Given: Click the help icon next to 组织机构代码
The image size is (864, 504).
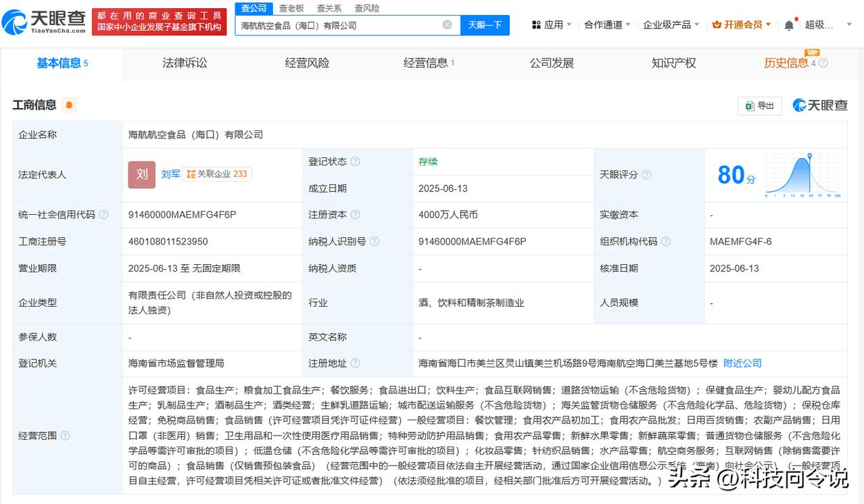Looking at the screenshot, I should [666, 241].
